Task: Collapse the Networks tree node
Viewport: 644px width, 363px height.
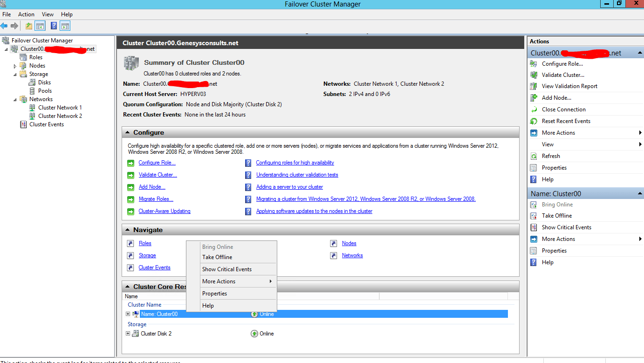Action: pos(15,99)
